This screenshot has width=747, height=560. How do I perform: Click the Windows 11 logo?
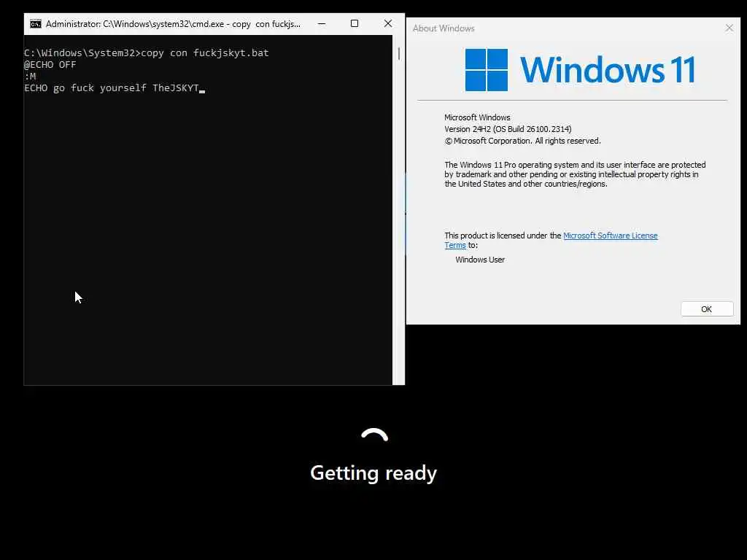(x=580, y=69)
